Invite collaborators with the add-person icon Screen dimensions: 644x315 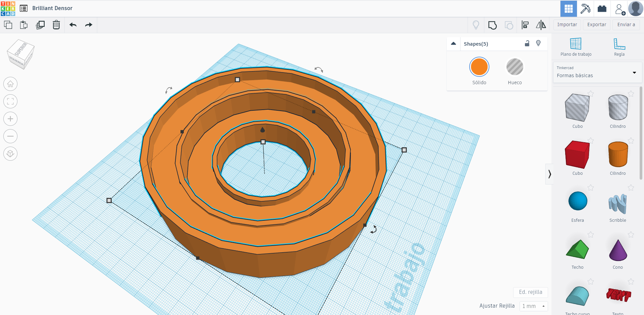620,9
